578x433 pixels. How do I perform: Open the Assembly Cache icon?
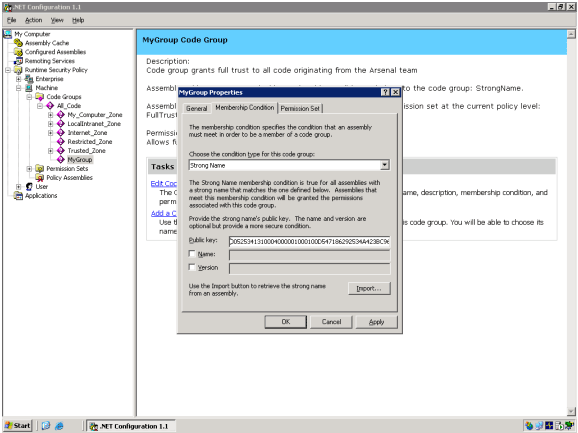(18, 43)
